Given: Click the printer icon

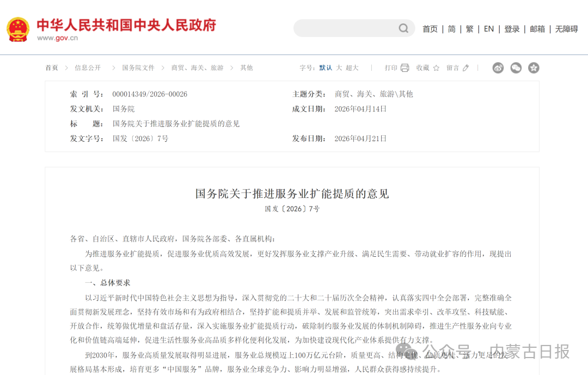Looking at the screenshot, I should point(405,68).
